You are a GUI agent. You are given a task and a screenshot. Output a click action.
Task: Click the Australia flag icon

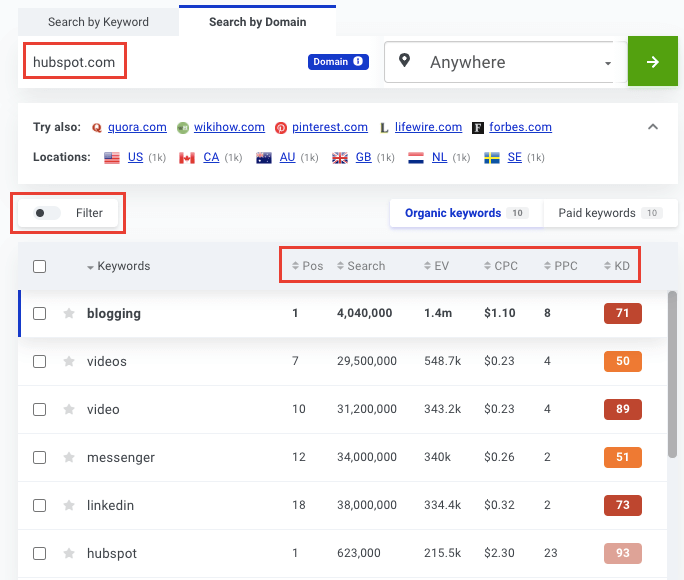click(264, 157)
